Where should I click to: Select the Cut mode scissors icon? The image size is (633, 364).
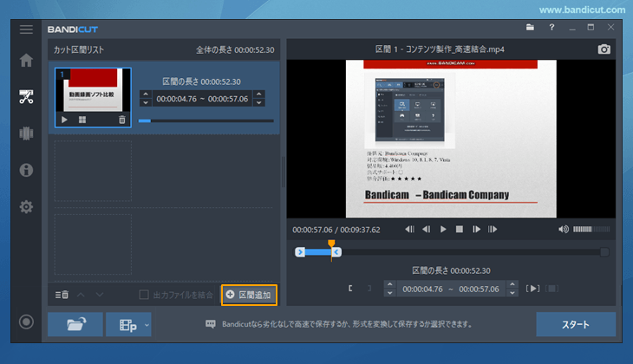point(26,97)
